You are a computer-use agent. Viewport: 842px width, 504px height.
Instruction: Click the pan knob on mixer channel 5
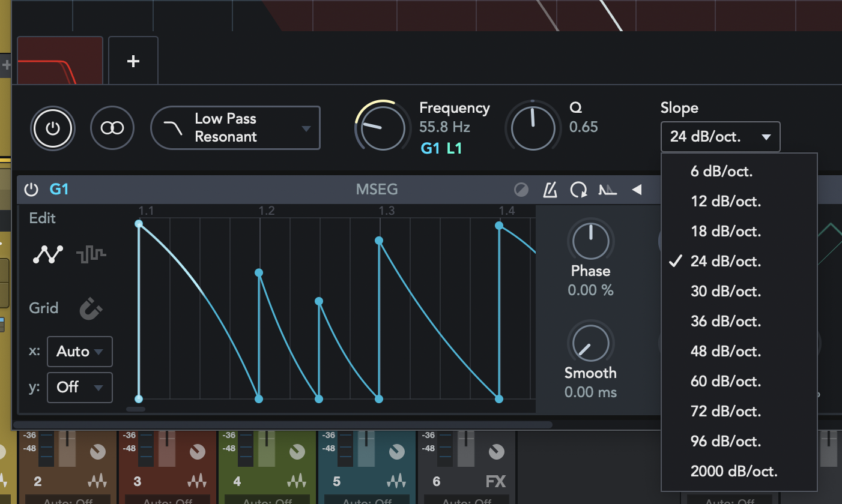click(397, 452)
